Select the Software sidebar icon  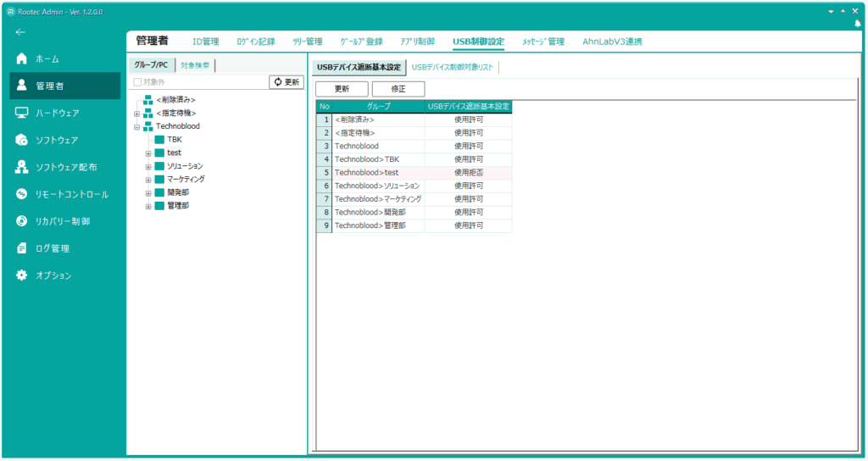22,140
